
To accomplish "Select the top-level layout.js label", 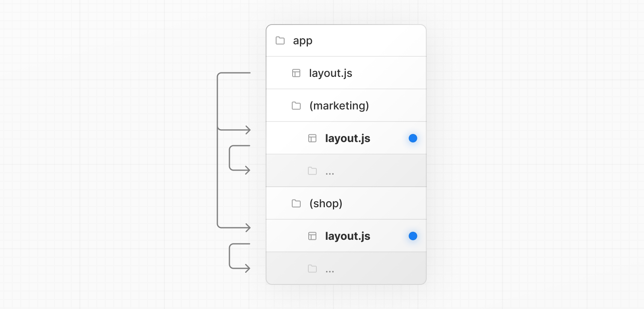I will (330, 73).
